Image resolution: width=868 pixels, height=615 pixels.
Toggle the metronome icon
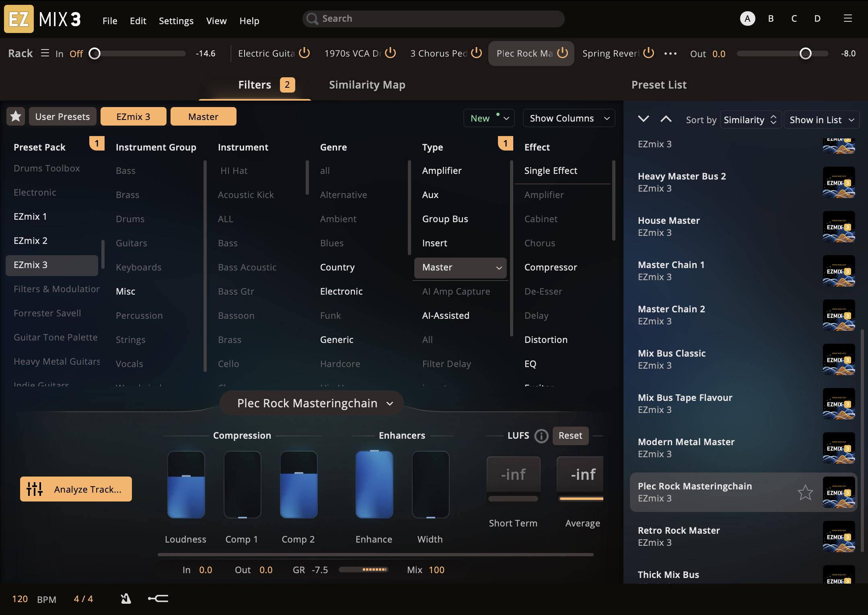pyautogui.click(x=126, y=599)
